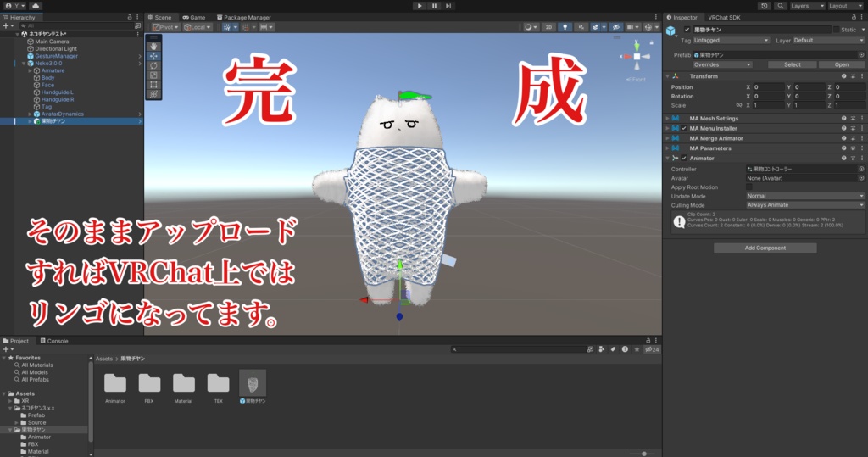Click the prefab Select button
The width and height of the screenshot is (868, 457).
(x=793, y=64)
